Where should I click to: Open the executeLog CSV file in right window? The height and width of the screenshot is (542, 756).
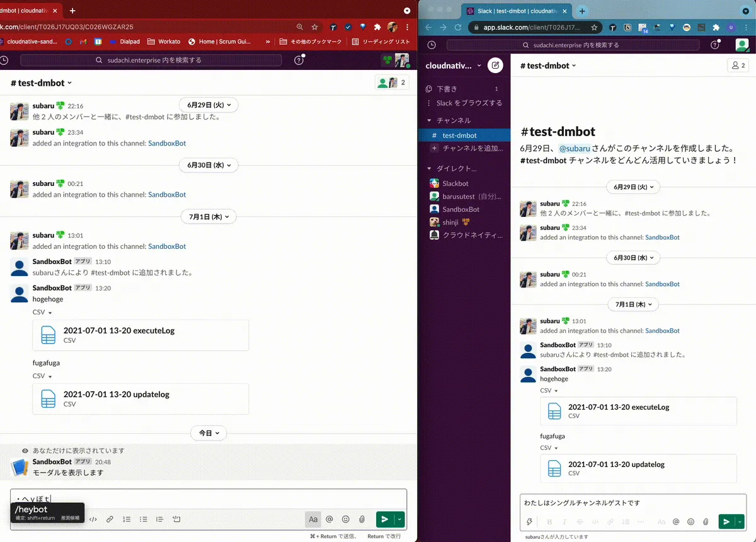(x=638, y=411)
